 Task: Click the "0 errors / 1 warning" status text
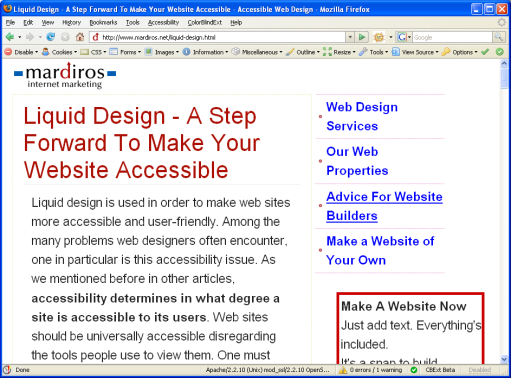(x=375, y=370)
